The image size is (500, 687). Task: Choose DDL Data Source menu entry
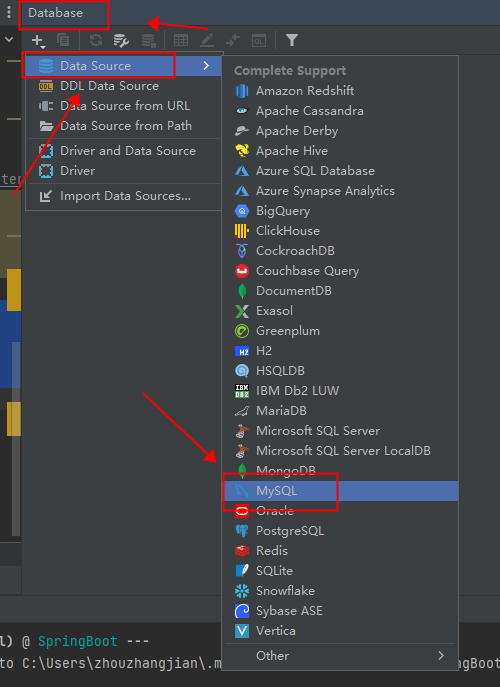124,86
